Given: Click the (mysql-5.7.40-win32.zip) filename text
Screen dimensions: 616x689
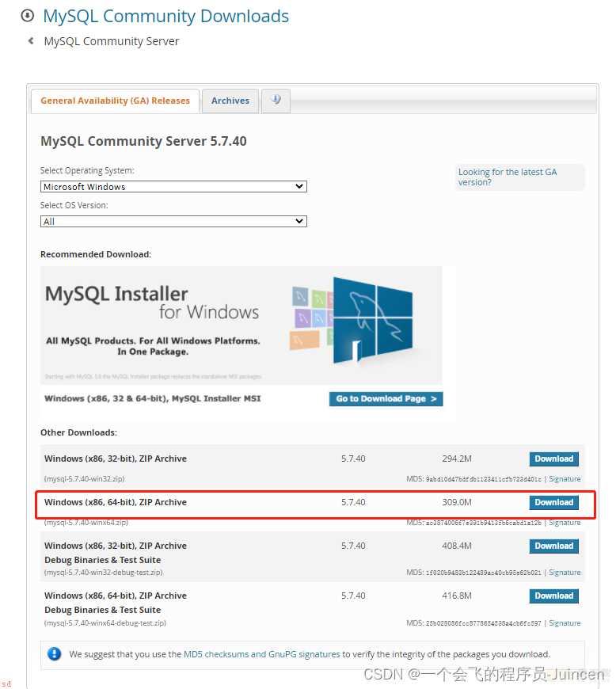Looking at the screenshot, I should point(85,479).
